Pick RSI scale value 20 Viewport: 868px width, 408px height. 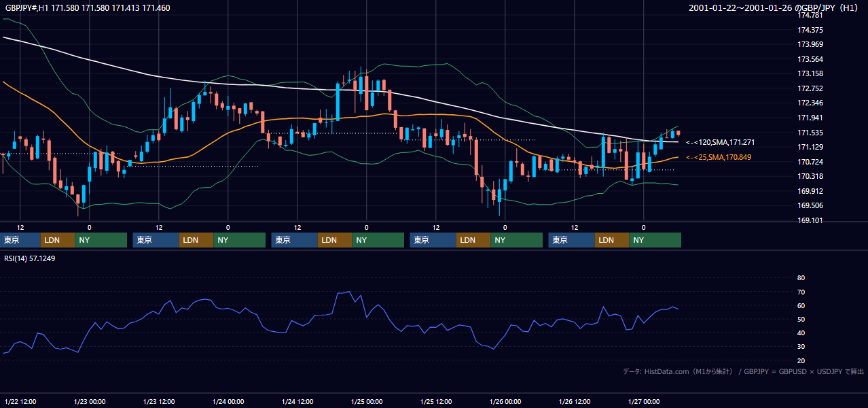click(801, 360)
